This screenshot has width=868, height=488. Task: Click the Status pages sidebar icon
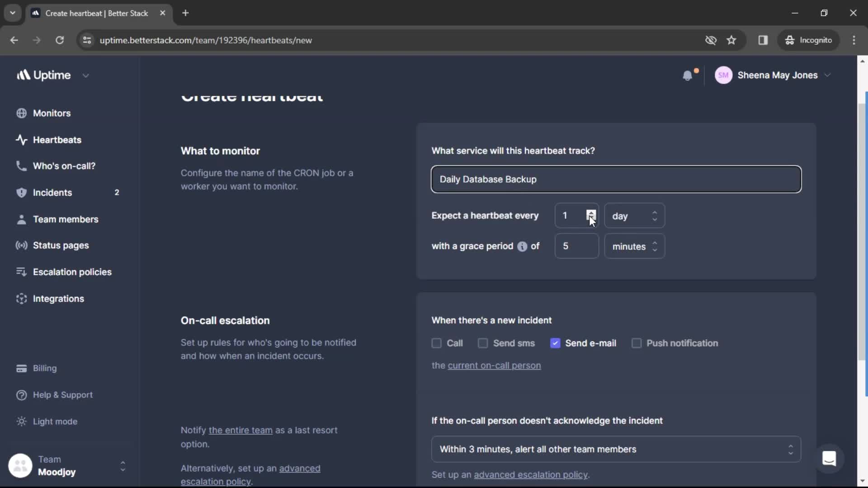coord(21,245)
